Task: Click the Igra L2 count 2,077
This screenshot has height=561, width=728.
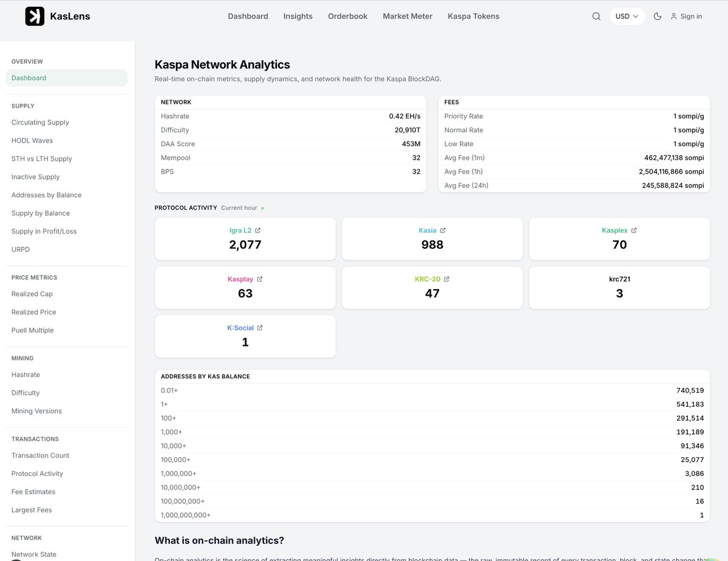Action: (x=245, y=245)
